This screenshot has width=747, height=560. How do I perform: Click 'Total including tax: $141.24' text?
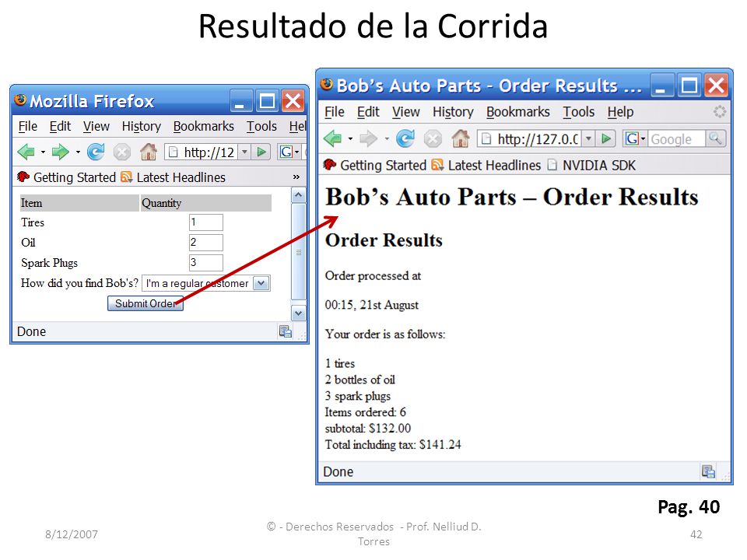(393, 445)
